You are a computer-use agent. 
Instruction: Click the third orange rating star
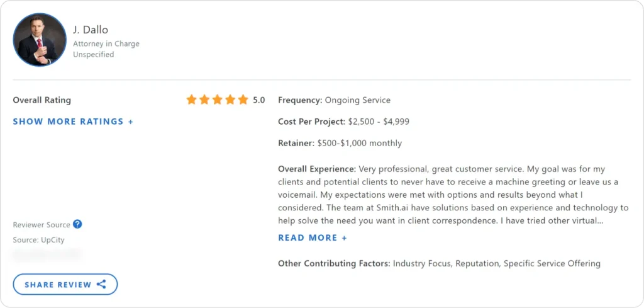coord(217,100)
